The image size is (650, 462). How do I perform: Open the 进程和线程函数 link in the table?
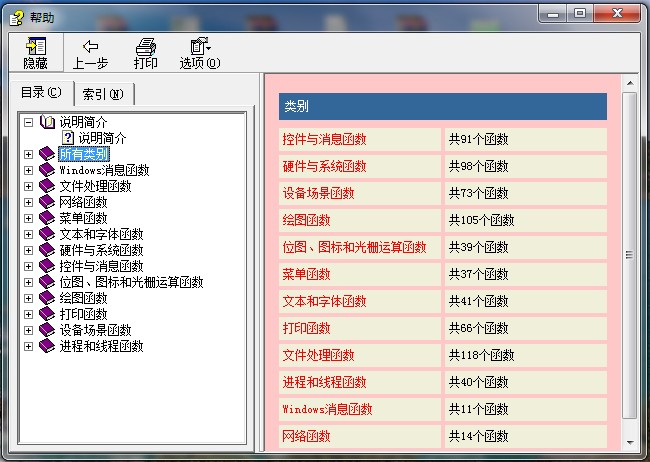pyautogui.click(x=324, y=382)
